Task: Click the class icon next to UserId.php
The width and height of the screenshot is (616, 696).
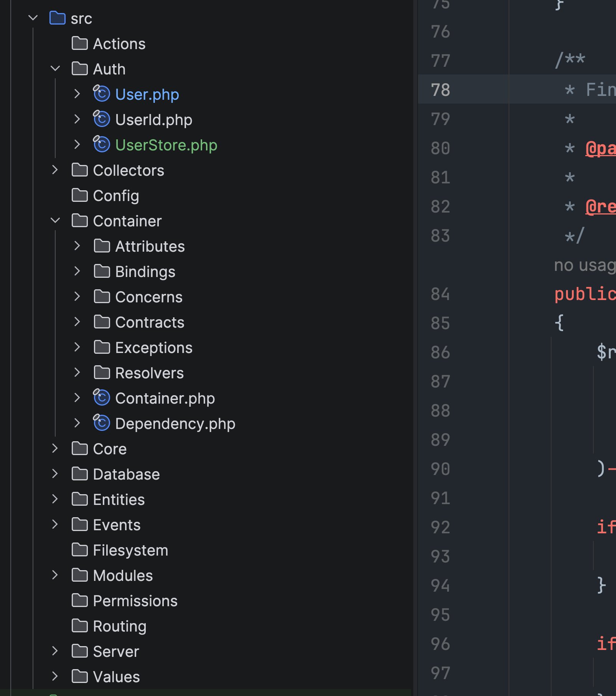Action: [x=102, y=119]
